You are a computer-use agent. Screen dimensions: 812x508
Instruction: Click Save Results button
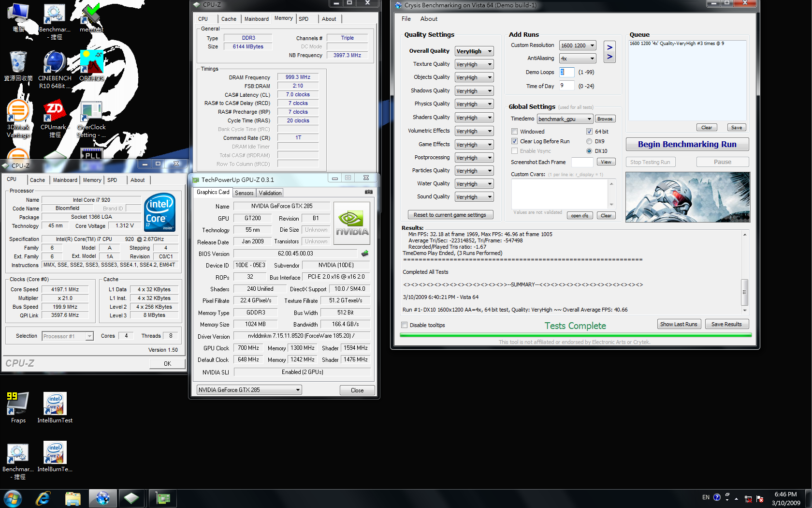pyautogui.click(x=726, y=324)
